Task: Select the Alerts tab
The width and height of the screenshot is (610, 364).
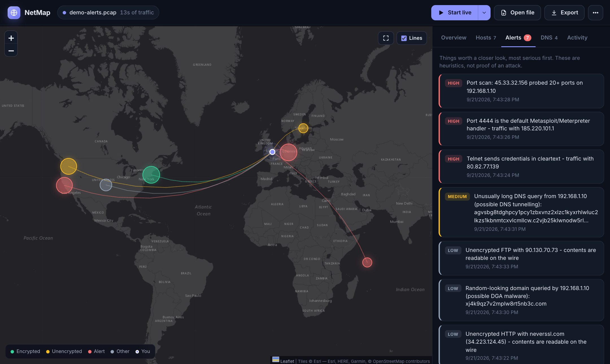Action: click(518, 38)
